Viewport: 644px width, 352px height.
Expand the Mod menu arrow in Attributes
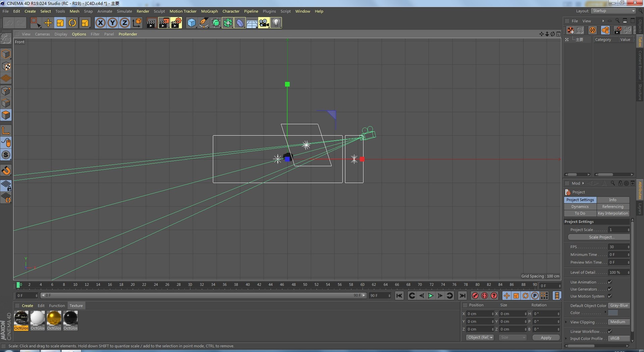(x=583, y=183)
